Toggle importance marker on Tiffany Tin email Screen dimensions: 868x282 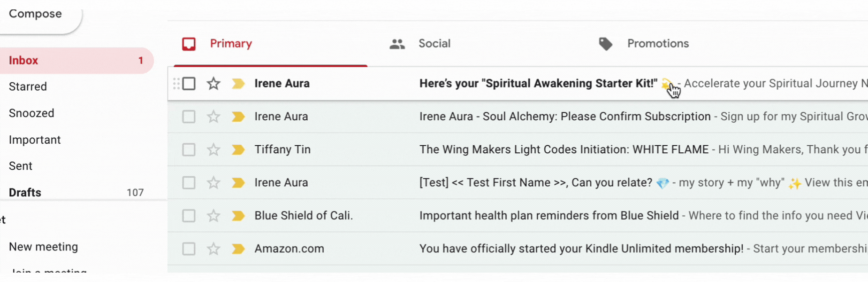(238, 149)
